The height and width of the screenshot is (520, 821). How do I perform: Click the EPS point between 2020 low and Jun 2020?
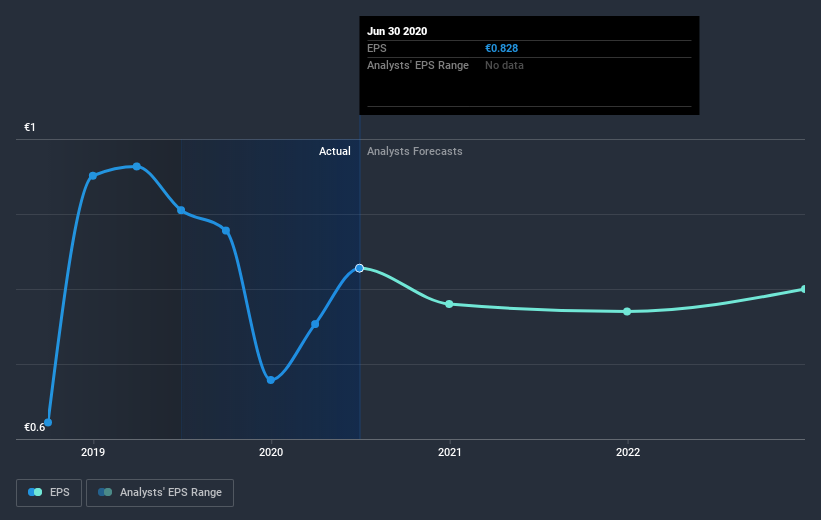[315, 324]
